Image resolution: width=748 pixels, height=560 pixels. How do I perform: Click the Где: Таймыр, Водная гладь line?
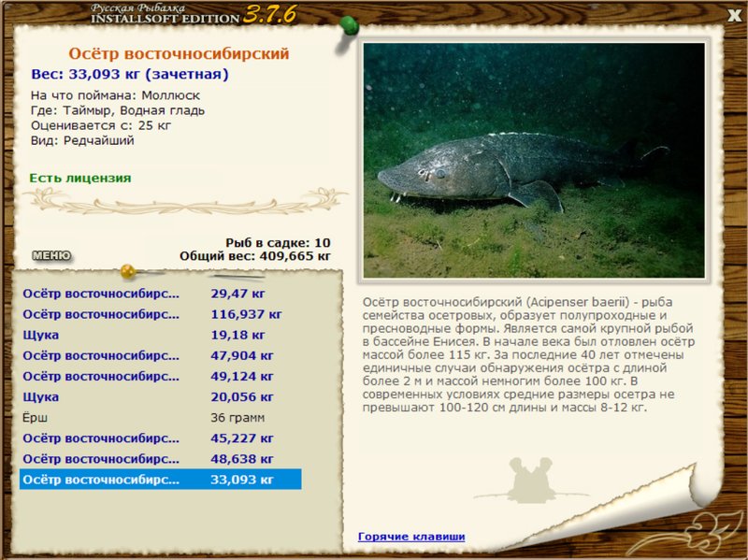click(x=118, y=110)
